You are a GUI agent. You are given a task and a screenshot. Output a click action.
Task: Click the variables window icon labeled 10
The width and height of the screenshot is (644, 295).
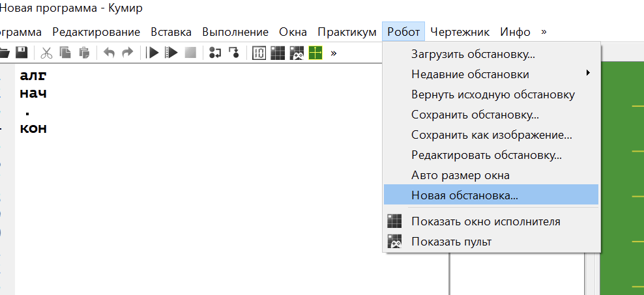click(x=259, y=53)
